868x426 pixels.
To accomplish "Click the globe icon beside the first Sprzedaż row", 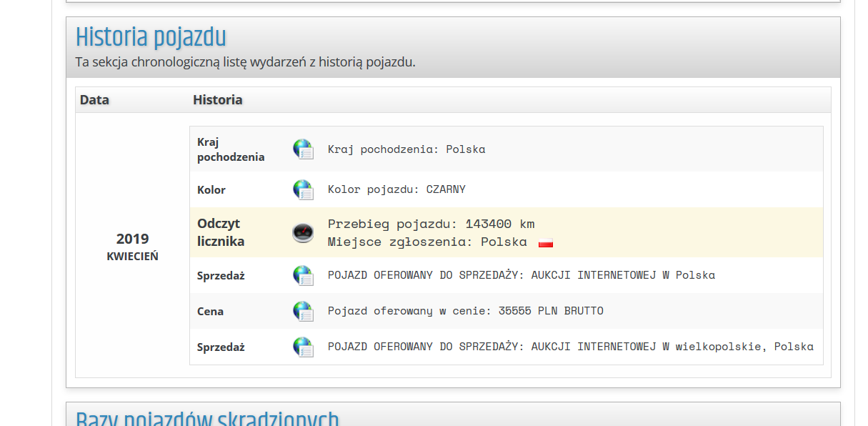I will [x=303, y=275].
